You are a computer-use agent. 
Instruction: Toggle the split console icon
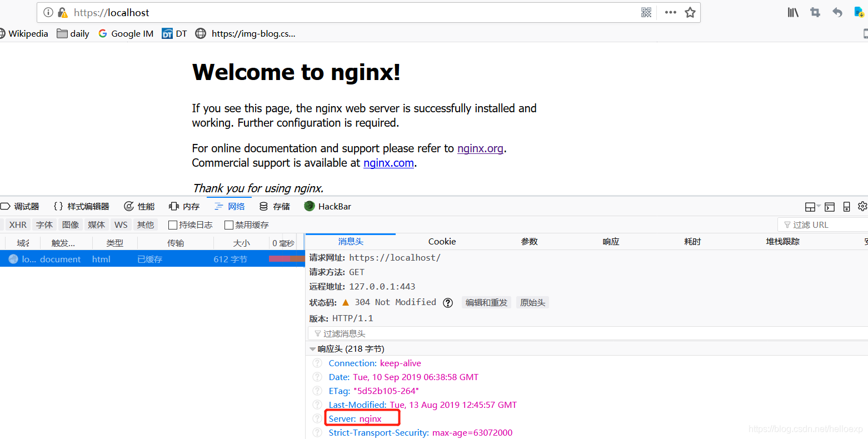[x=830, y=207]
